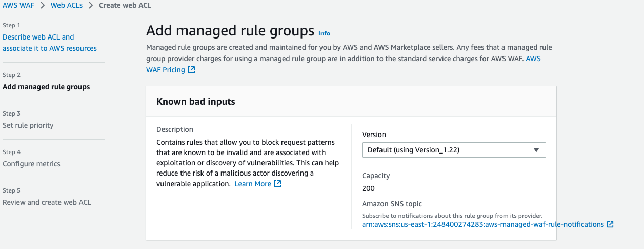Click the Capacity value 200
This screenshot has height=249, width=644.
point(368,188)
